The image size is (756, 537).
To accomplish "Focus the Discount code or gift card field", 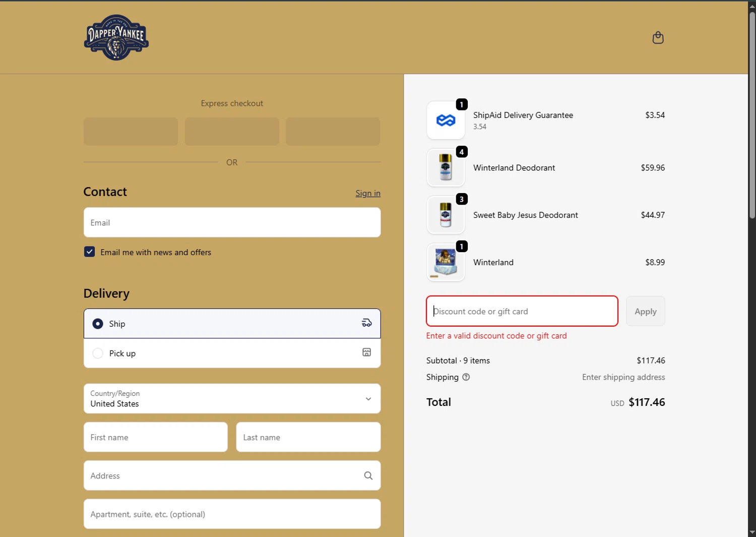I will tap(522, 311).
